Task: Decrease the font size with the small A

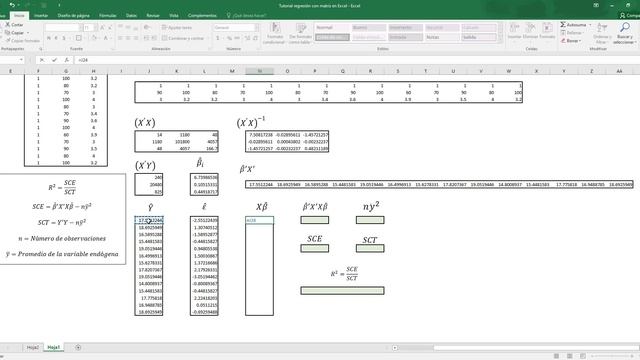Action: point(109,27)
